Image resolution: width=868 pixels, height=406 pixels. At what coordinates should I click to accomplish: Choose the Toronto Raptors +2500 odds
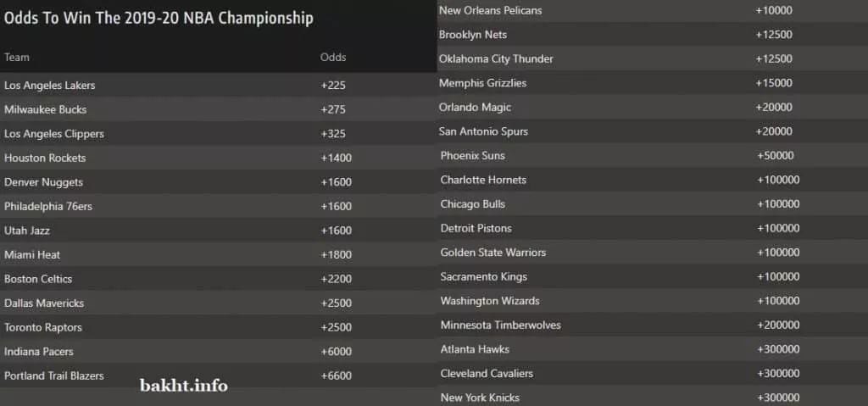[336, 327]
